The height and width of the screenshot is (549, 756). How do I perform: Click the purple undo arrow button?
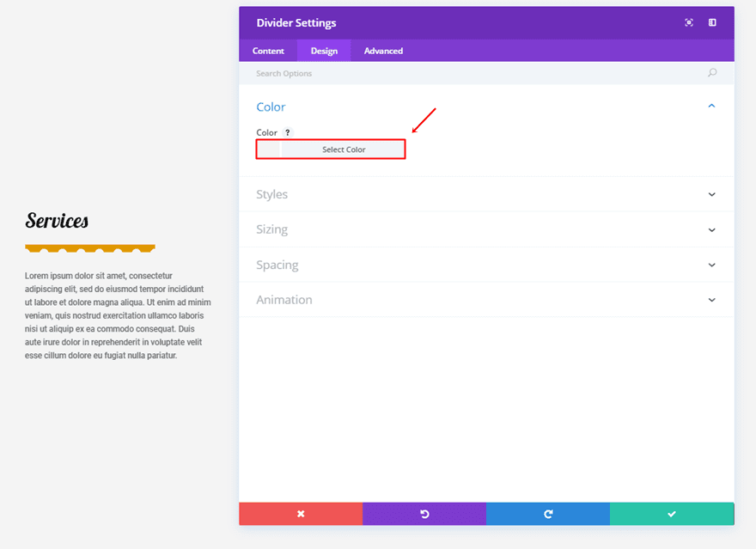click(424, 514)
